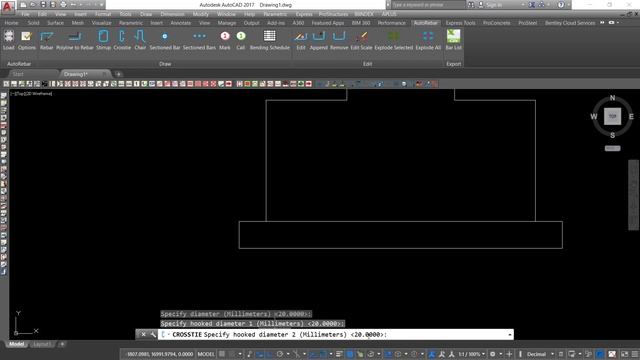Toggle grid display in status bar

point(222,354)
